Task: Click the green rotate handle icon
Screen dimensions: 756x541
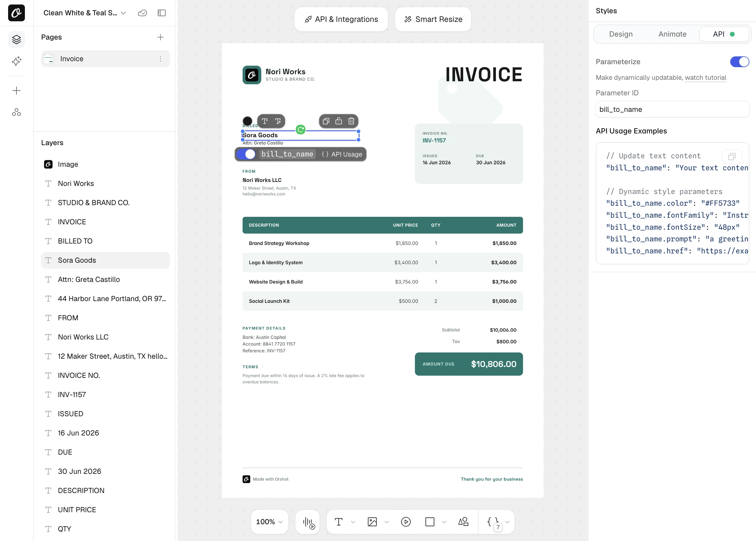Action: point(301,130)
